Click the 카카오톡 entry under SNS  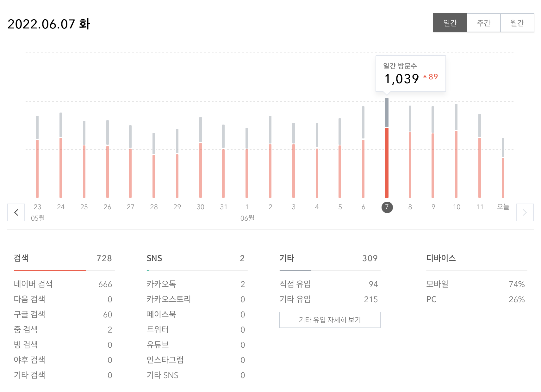(x=195, y=284)
